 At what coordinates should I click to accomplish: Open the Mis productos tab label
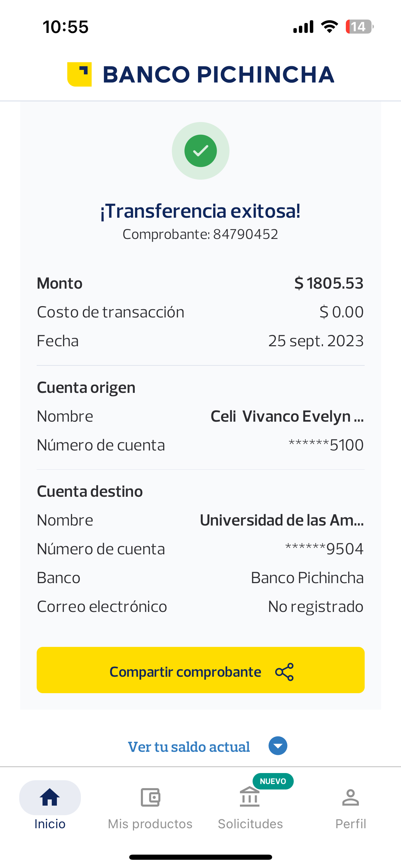(x=150, y=824)
